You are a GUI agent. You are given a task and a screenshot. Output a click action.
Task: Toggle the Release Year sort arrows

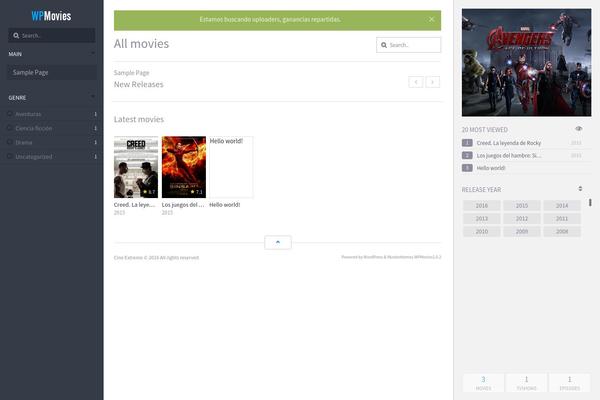click(580, 189)
